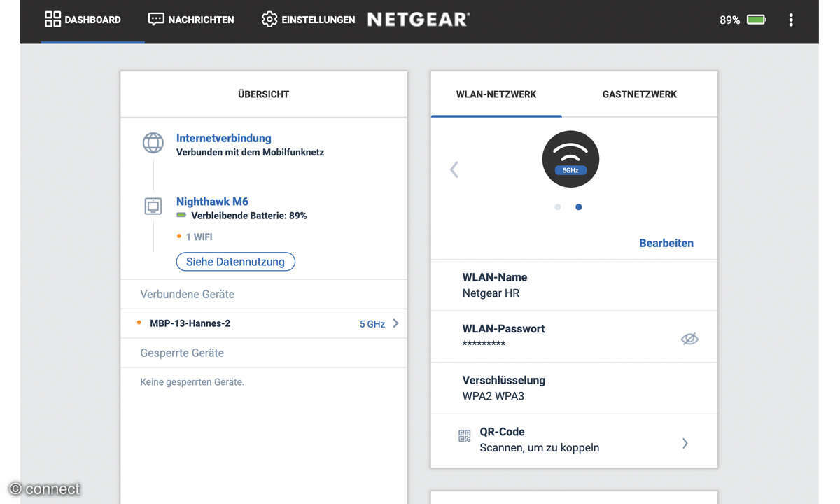Open the three-dot overflow menu

click(x=791, y=20)
